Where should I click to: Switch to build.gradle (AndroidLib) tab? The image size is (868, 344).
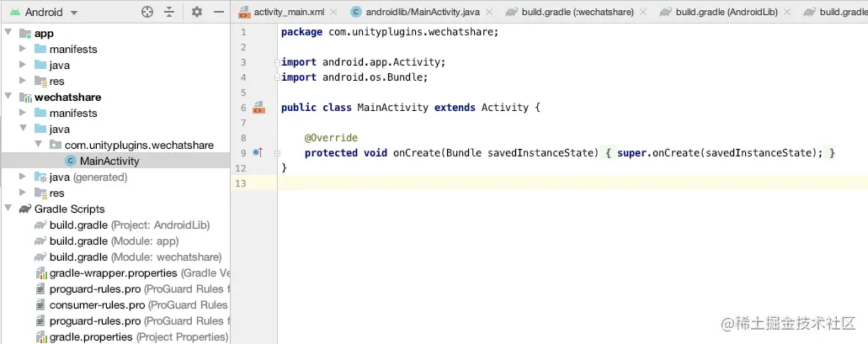[x=727, y=12]
